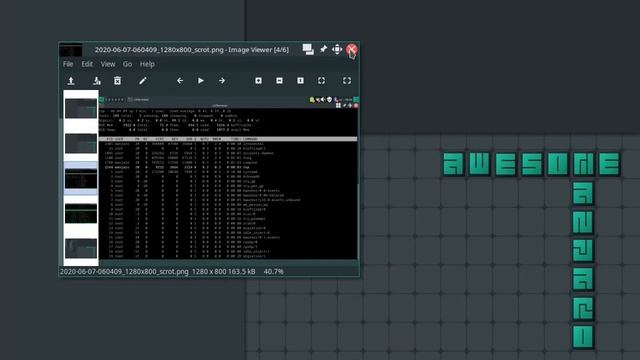The width and height of the screenshot is (640, 360).
Task: Select the second thumbnail in the sidebar
Action: point(81,143)
